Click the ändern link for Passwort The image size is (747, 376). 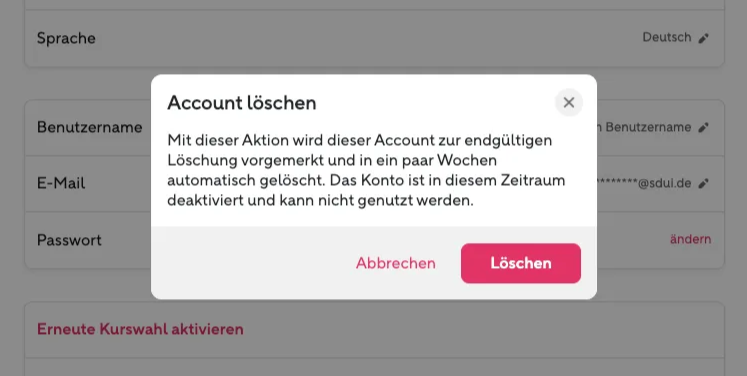click(x=690, y=239)
